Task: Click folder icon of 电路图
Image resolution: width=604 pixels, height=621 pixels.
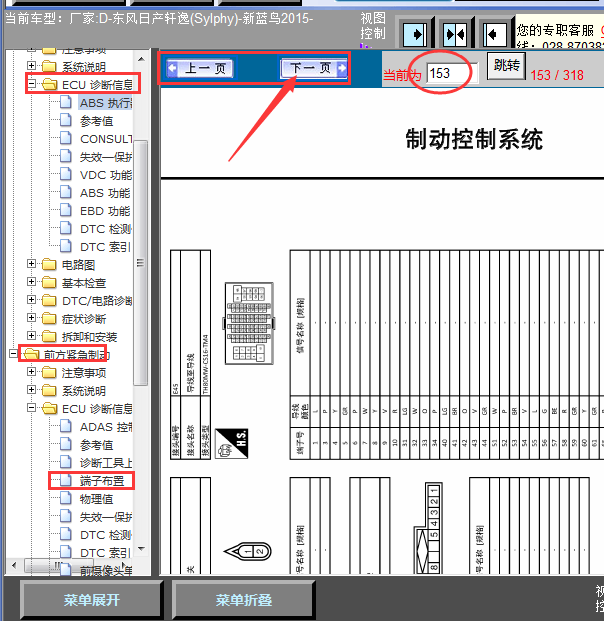Action: tap(49, 264)
